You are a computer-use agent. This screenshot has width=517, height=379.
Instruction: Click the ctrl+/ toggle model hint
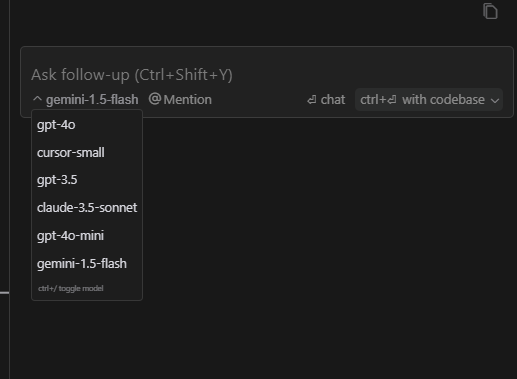(71, 288)
